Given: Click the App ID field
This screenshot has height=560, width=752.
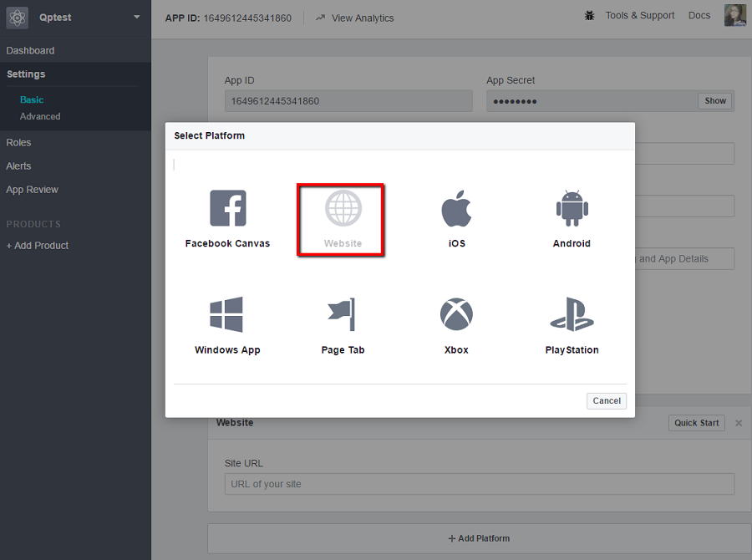Looking at the screenshot, I should 348,101.
